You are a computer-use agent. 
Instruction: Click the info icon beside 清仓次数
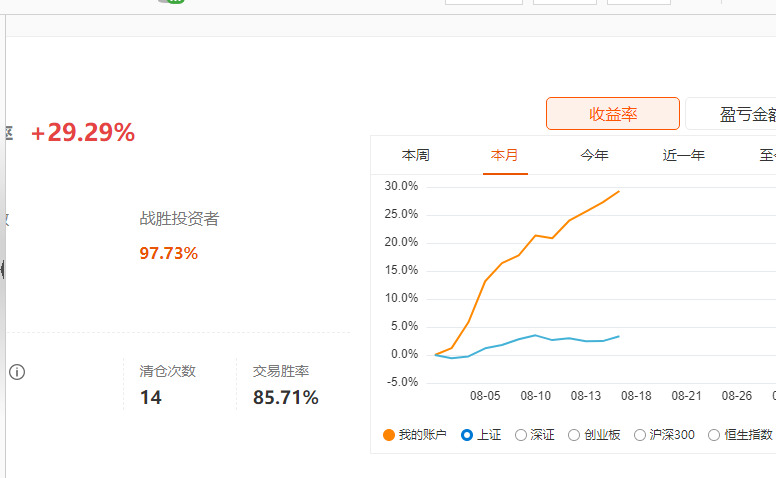coord(17,372)
